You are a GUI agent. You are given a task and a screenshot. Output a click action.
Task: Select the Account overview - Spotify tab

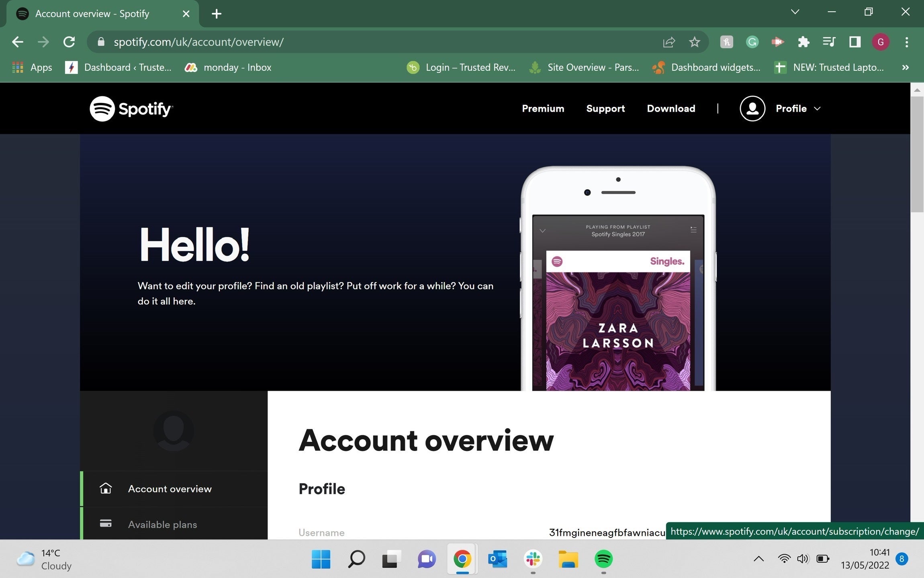coord(103,14)
